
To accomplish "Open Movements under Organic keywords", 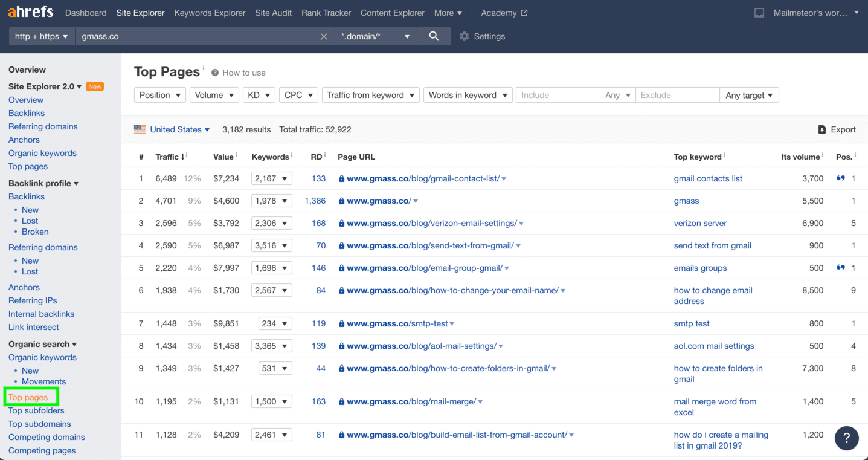I will tap(43, 381).
